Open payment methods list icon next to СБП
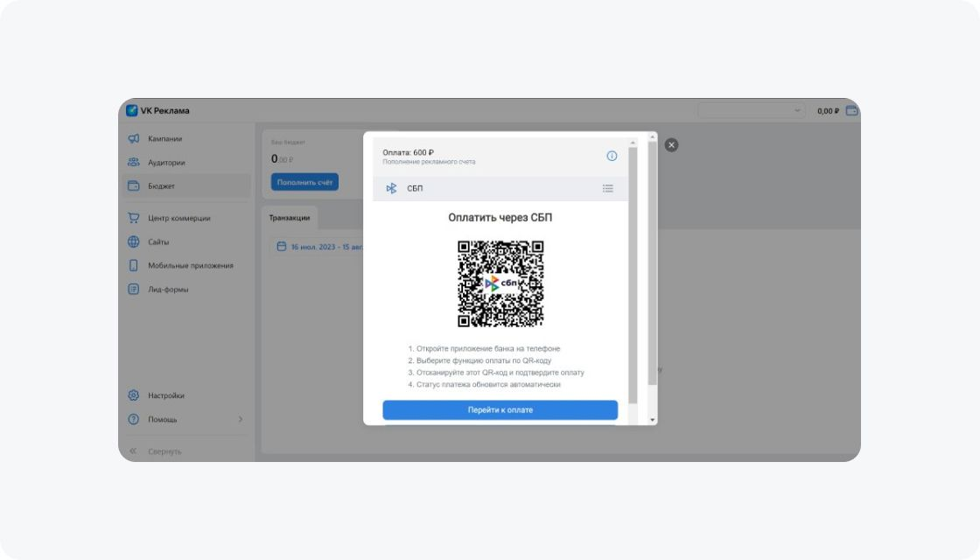980x560 pixels. (x=608, y=186)
